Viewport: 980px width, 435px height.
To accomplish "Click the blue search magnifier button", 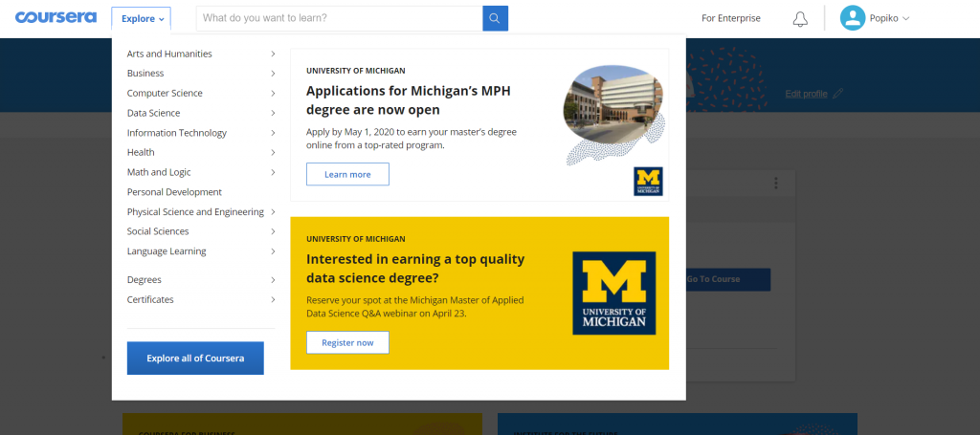I will click(495, 18).
